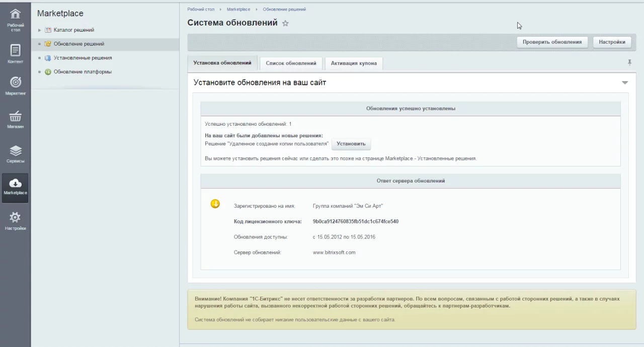Switch to Активация купона tab
The width and height of the screenshot is (644, 347).
[354, 63]
